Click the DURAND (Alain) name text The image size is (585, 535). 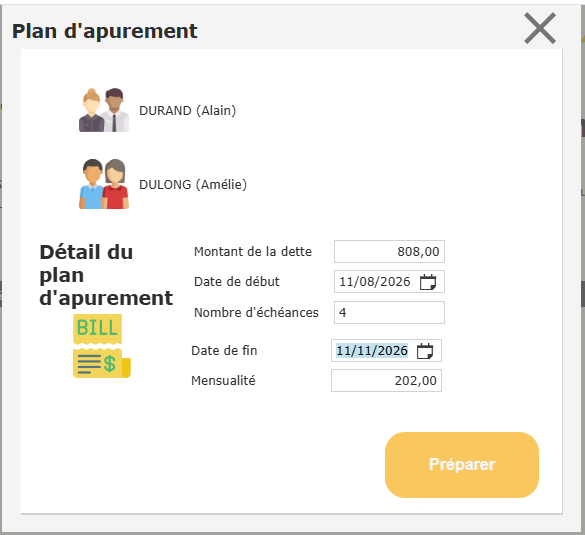point(187,110)
